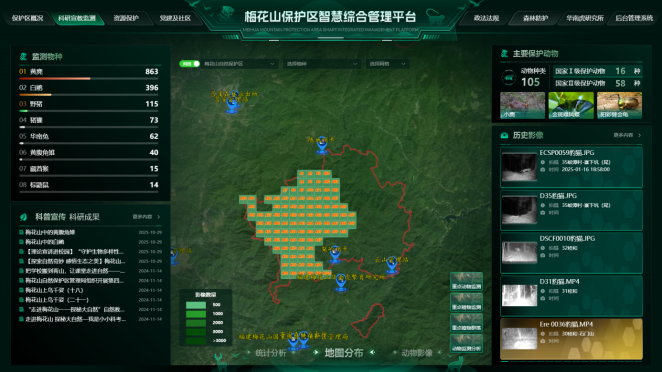The height and width of the screenshot is (372, 662).
Task: Click the 01 黄麂 863 progress bar
Action: (x=89, y=79)
